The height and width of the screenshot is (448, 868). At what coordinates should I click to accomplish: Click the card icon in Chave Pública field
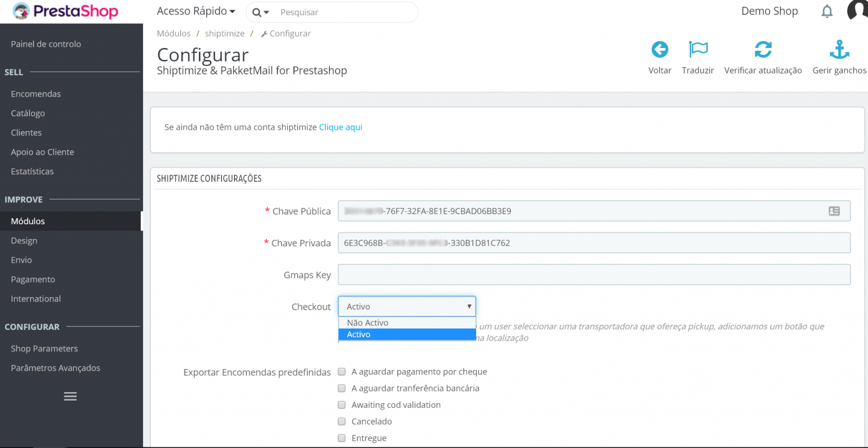[x=834, y=211]
